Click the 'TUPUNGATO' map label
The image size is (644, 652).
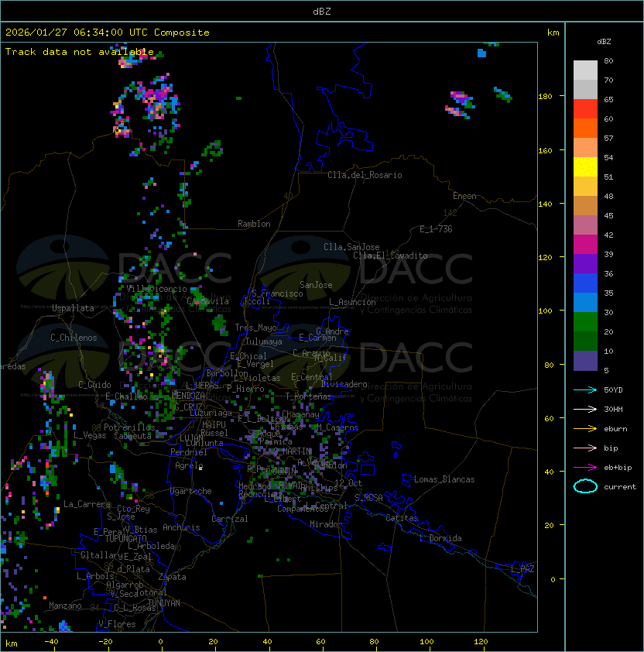[125, 538]
